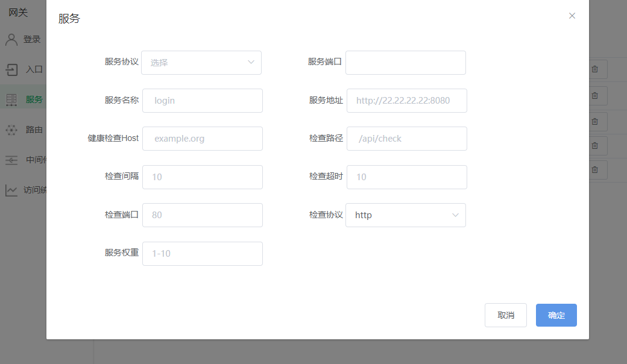Viewport: 627px width, 364px height.
Task: Open the 访问统计 statistics chart icon
Action: (x=11, y=190)
